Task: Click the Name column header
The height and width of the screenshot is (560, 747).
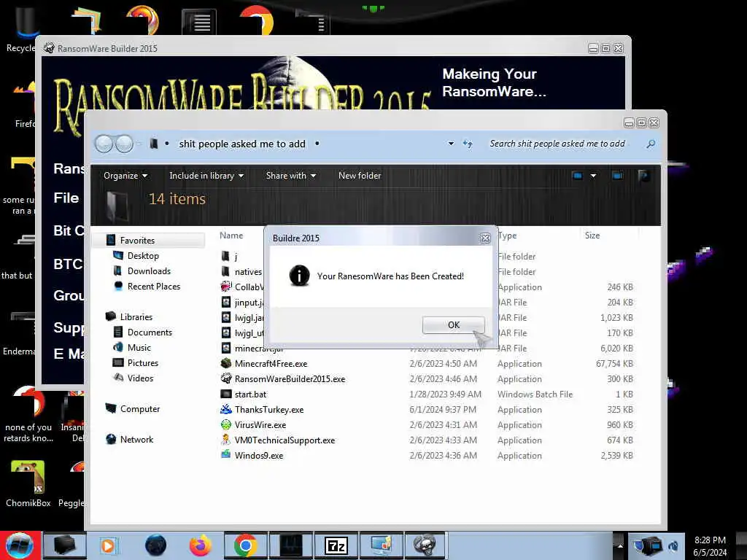Action: point(231,236)
